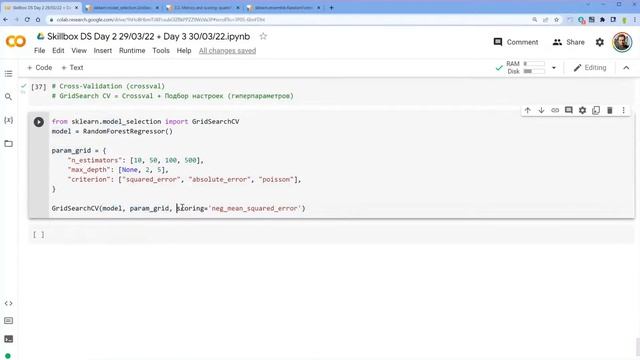View RAM and Disk resource usage
Screen dimensions: 640x360
(x=525, y=68)
